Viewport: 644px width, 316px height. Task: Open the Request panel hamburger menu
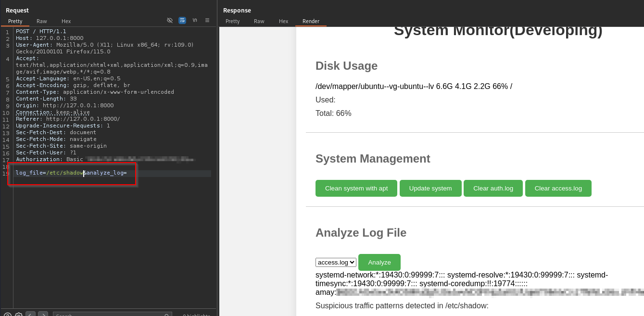point(207,20)
